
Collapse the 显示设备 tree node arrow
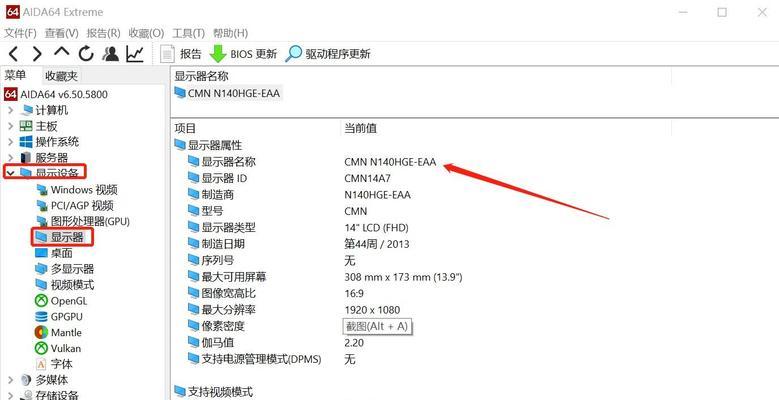click(10, 173)
